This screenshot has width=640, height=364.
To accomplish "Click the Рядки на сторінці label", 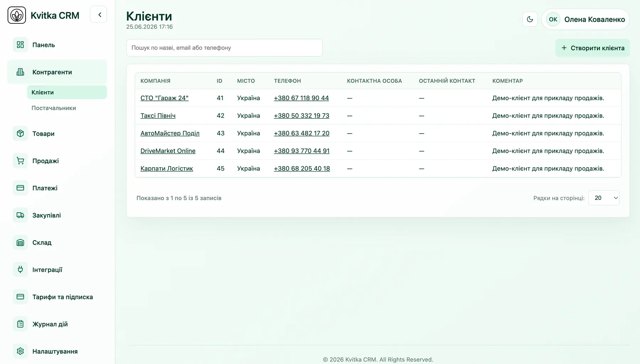I will click(x=559, y=198).
